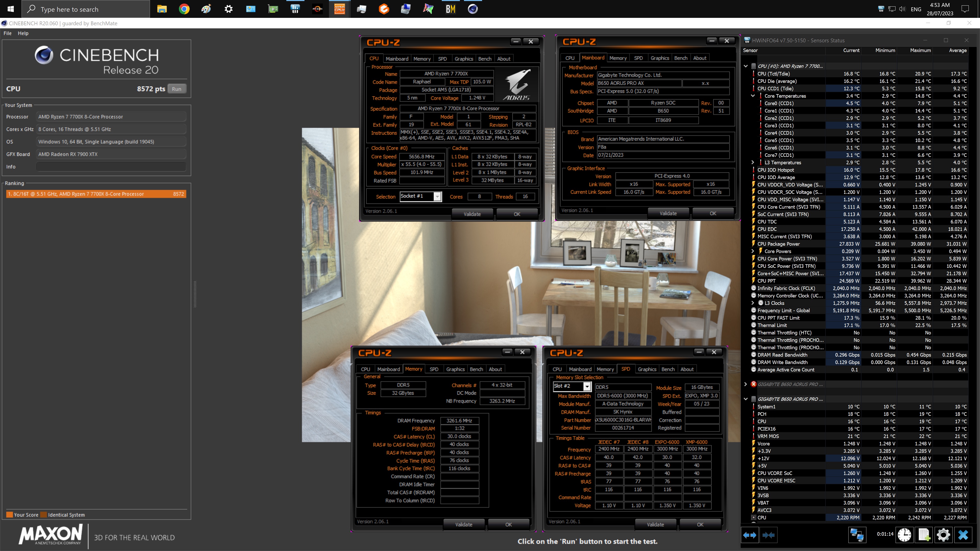Open HWiNFO remote network monitors icon
This screenshot has height=551, width=980.
pos(857,535)
